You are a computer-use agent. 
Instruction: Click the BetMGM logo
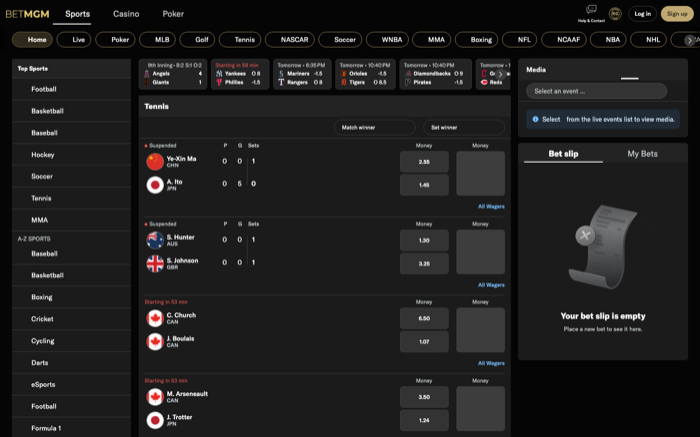pyautogui.click(x=27, y=14)
